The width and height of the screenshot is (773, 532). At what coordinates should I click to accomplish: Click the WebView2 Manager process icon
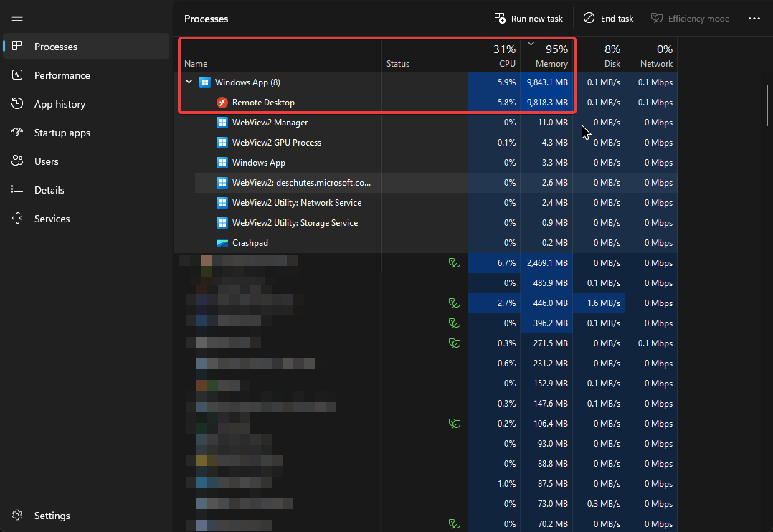pyautogui.click(x=222, y=123)
